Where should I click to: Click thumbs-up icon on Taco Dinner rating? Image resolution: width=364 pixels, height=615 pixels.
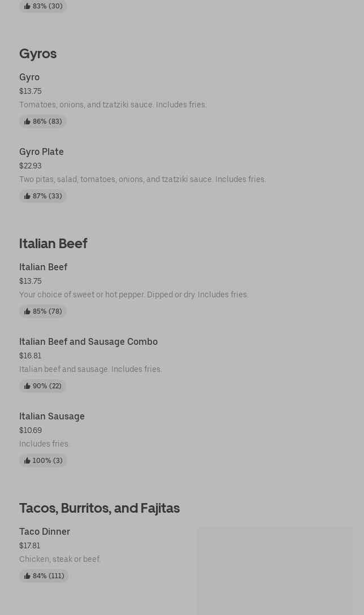click(27, 576)
